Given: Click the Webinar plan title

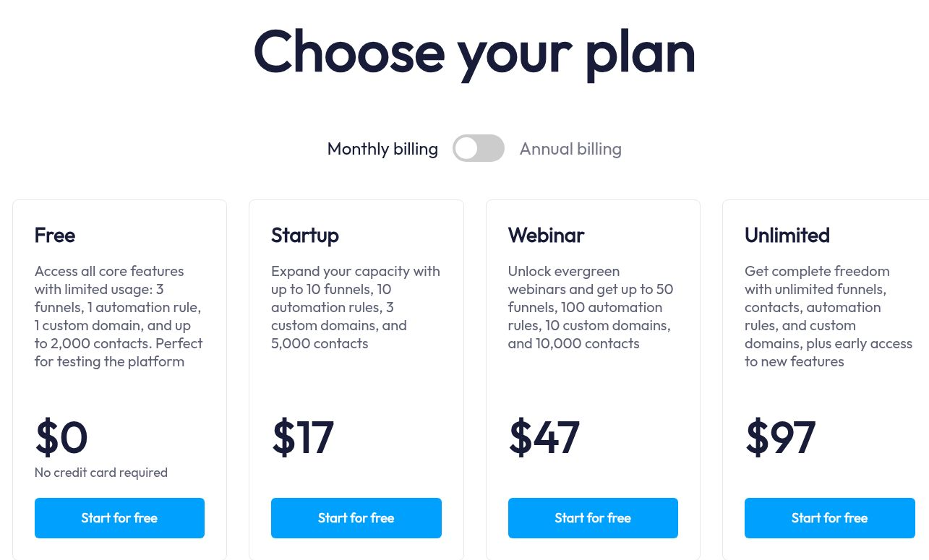Looking at the screenshot, I should click(546, 236).
